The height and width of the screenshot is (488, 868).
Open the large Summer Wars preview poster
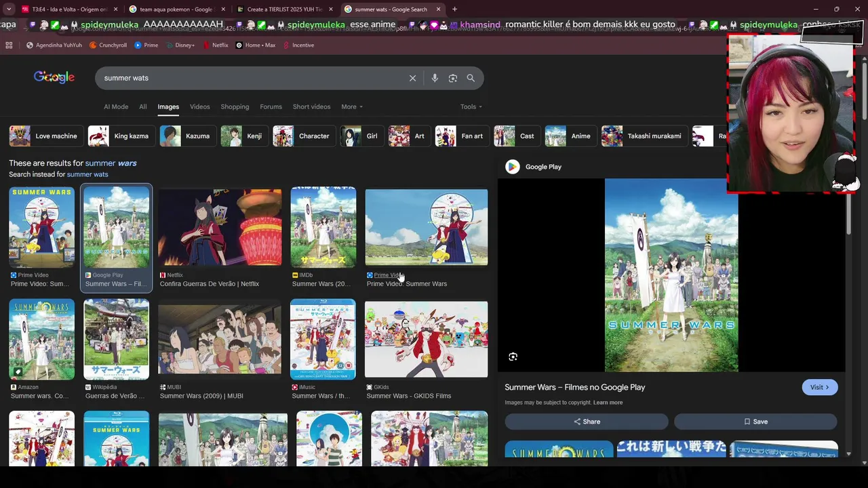671,275
